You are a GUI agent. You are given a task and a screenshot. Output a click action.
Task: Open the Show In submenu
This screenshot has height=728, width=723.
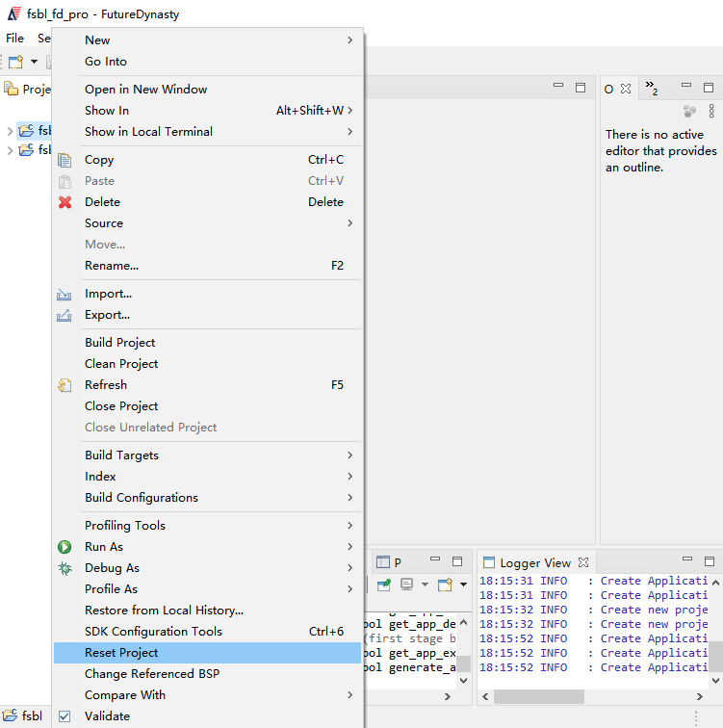pyautogui.click(x=207, y=111)
